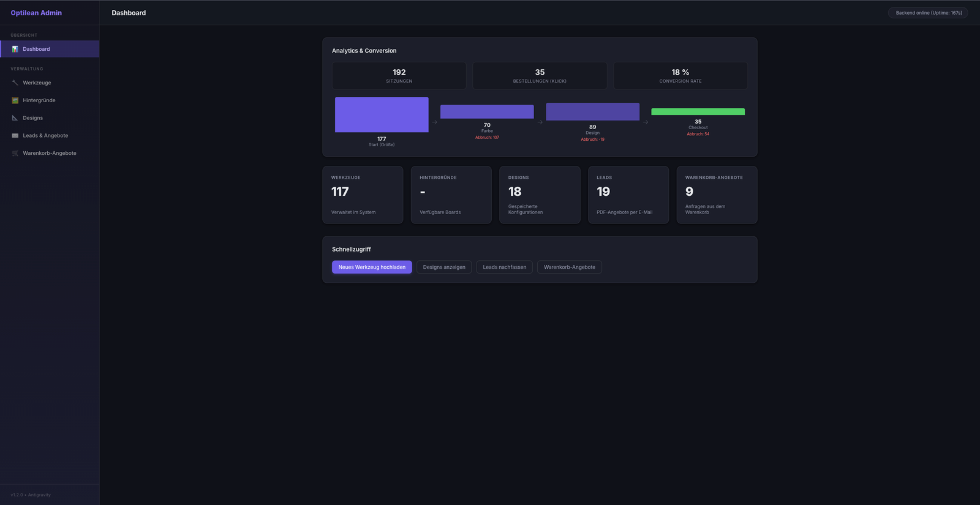
Task: Click the Designs ruler icon
Action: click(15, 118)
